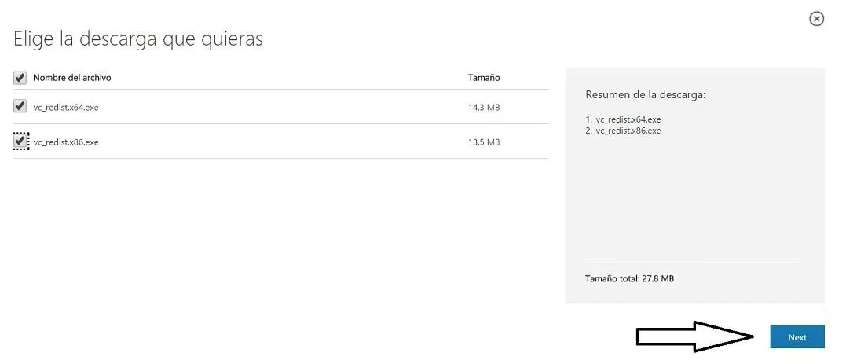Click summary entry 2. vc_redist.x86.exe
The image size is (868, 364).
623,131
